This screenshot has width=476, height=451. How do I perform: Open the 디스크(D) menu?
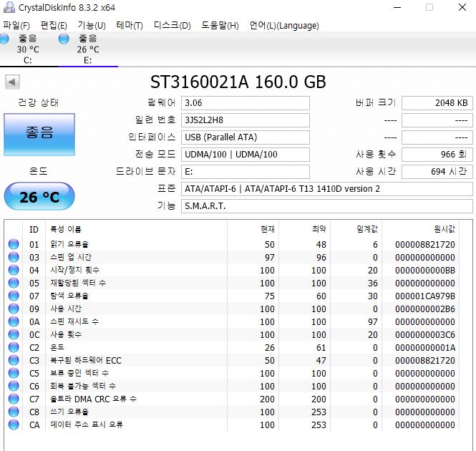[172, 26]
